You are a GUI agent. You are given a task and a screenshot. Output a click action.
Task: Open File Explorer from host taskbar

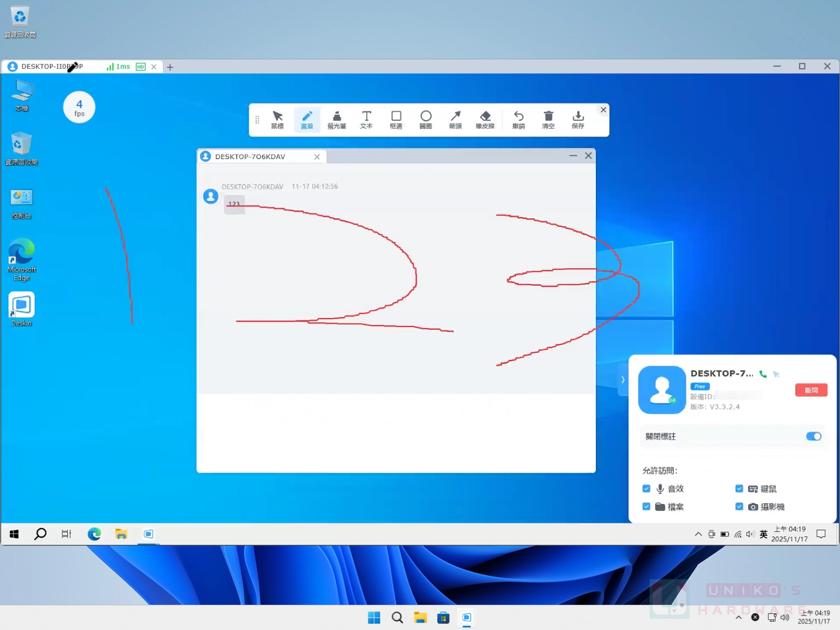pos(420,618)
